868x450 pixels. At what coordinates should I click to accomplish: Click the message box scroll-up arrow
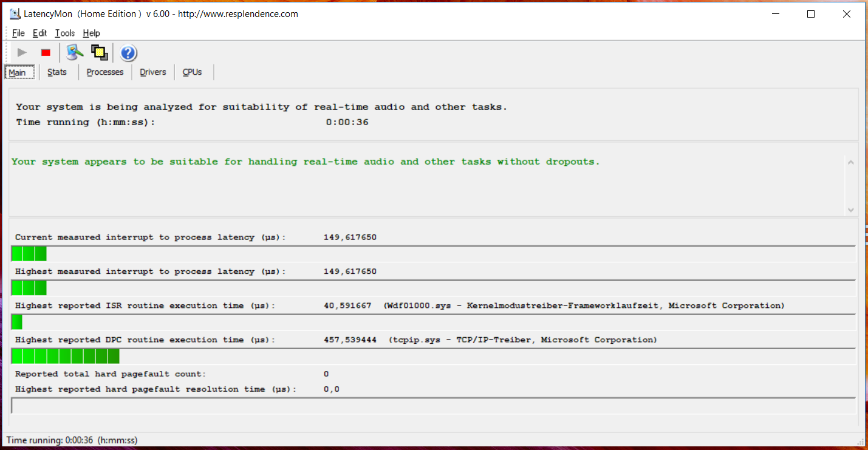click(x=850, y=163)
